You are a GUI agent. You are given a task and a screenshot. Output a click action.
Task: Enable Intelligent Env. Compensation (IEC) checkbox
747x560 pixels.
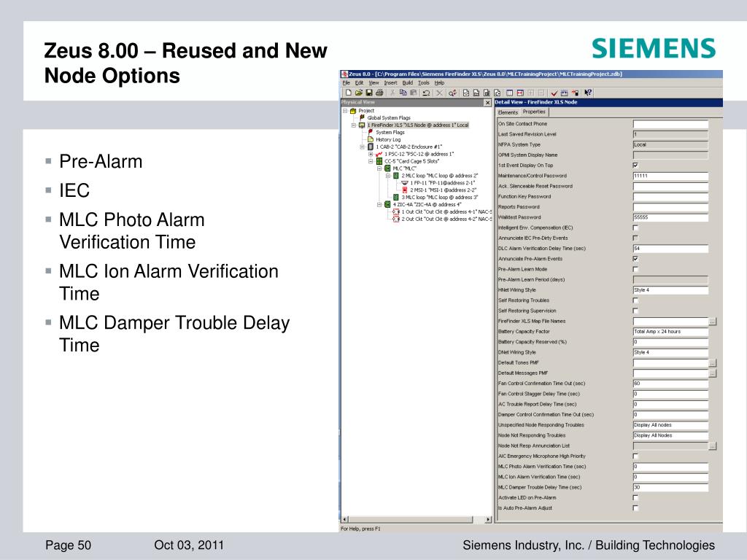tap(635, 227)
